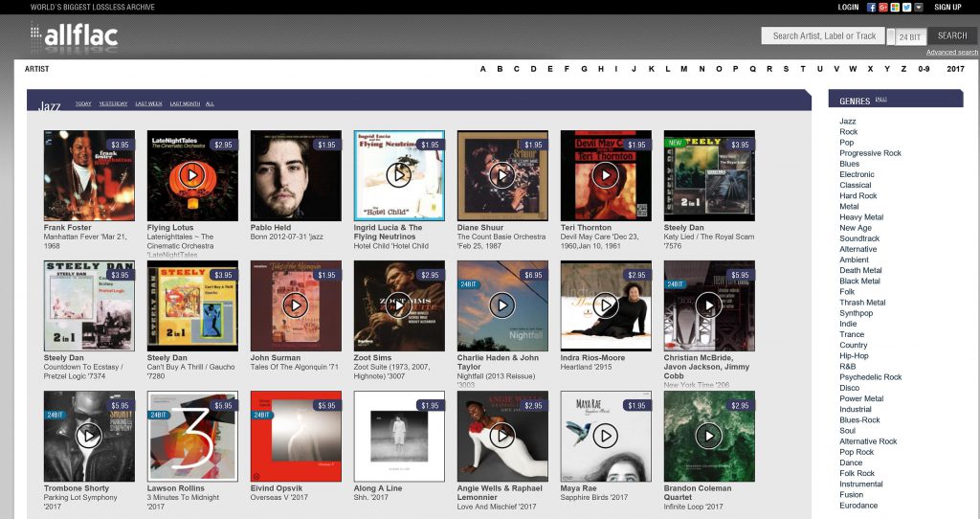Show ALL Jazz releases
This screenshot has height=519, width=980.
click(x=210, y=103)
